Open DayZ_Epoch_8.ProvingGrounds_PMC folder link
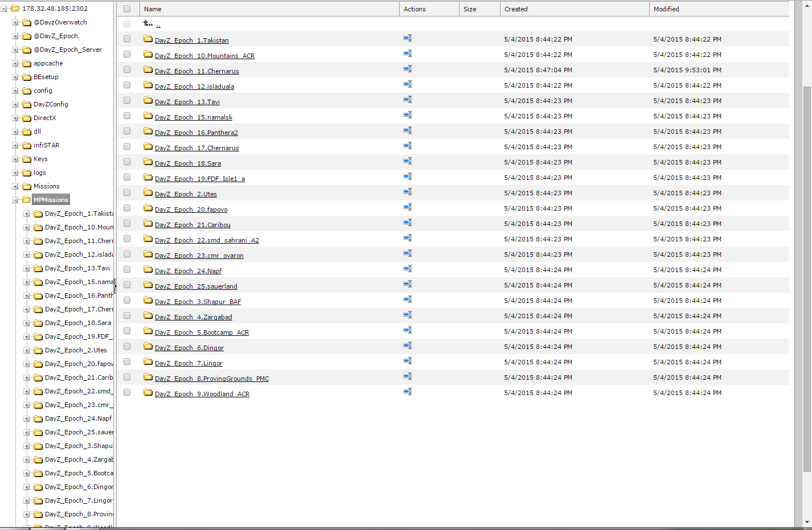 click(212, 379)
